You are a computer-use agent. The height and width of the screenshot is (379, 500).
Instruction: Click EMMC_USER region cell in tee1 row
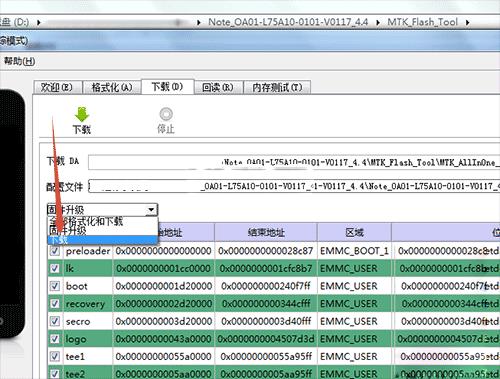click(354, 357)
